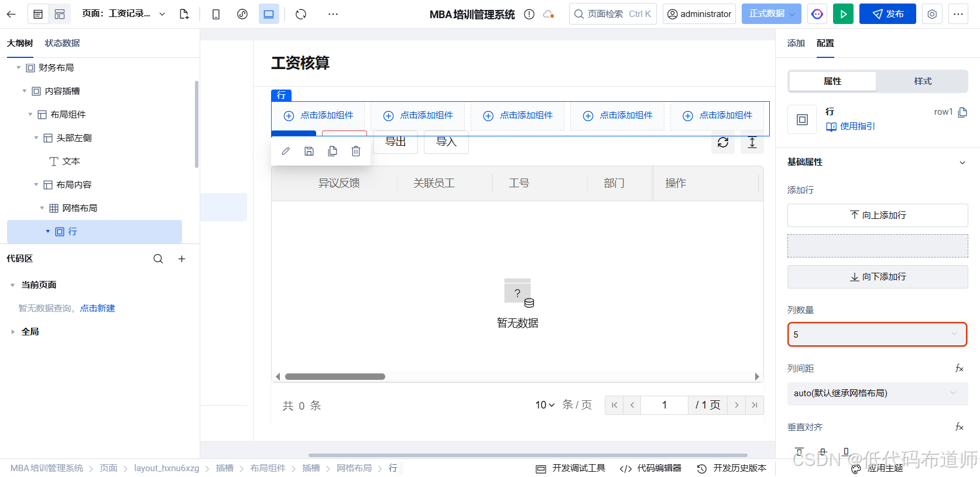Click the refresh sync icon in top toolbar
Screen dimensions: 980x477
(x=301, y=14)
